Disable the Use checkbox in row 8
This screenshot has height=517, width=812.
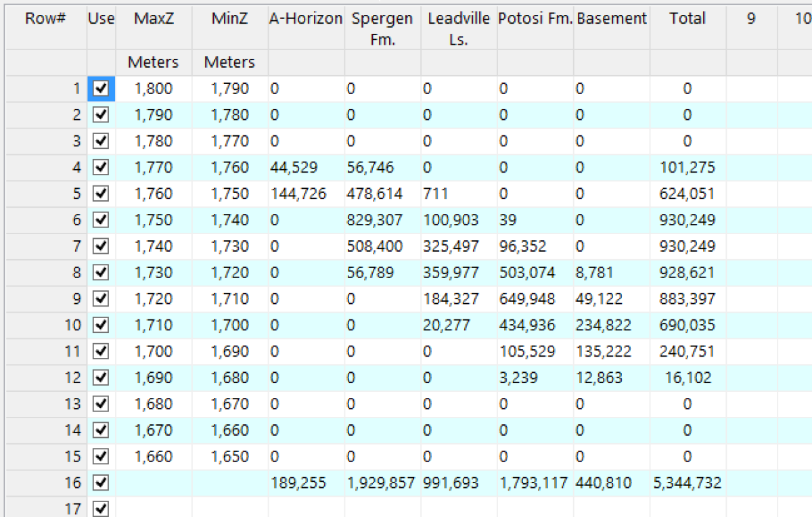(x=101, y=273)
